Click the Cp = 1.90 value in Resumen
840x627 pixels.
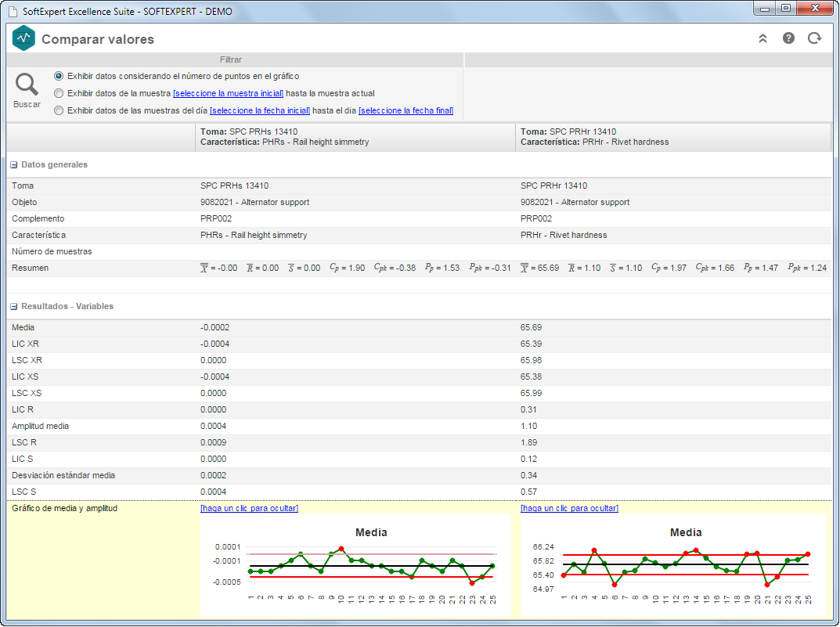click(x=347, y=268)
